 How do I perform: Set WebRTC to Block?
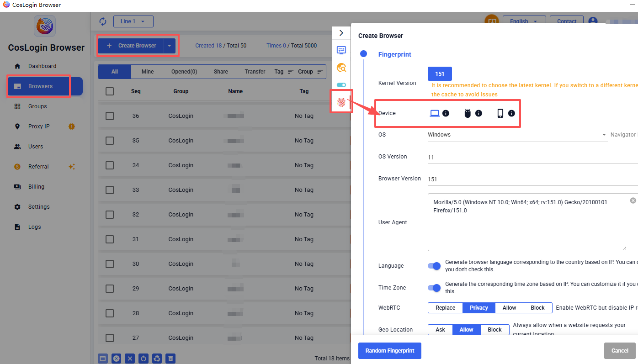537,308
